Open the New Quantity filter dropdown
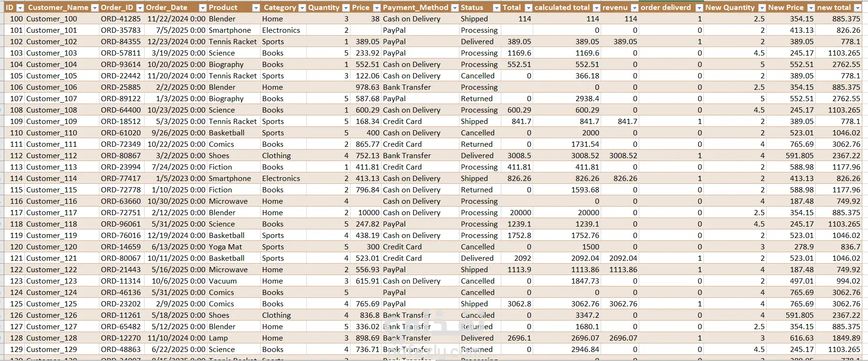868x361 pixels. (x=762, y=8)
